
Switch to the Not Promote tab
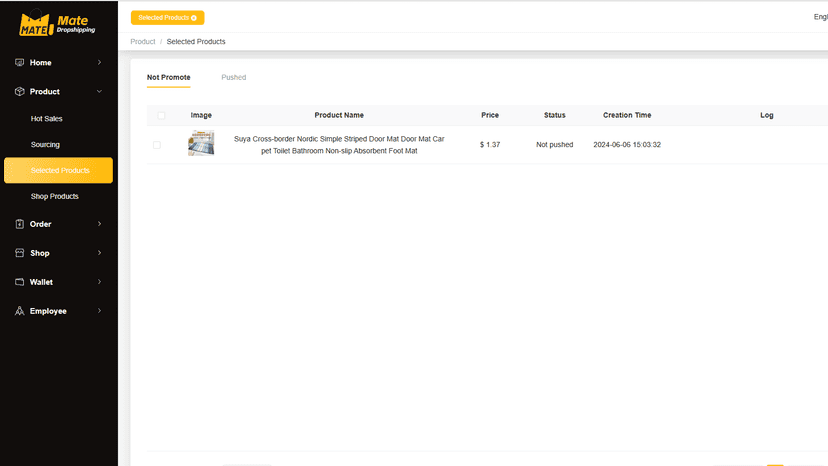168,77
